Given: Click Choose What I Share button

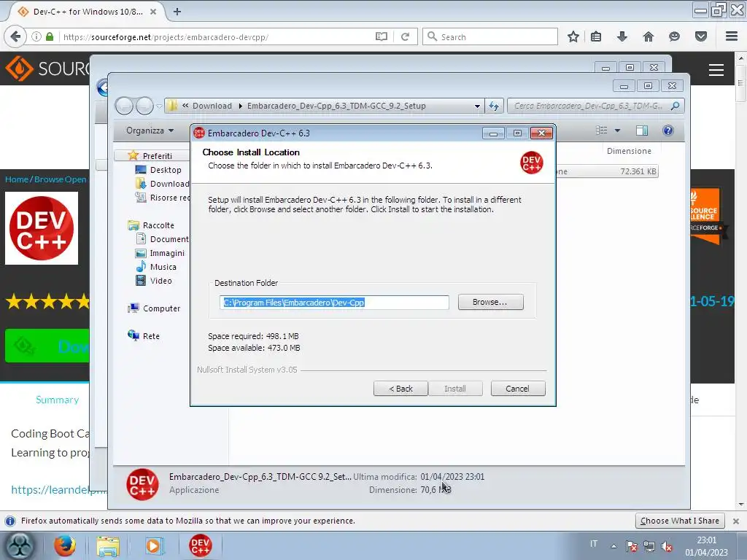Looking at the screenshot, I should tap(680, 521).
